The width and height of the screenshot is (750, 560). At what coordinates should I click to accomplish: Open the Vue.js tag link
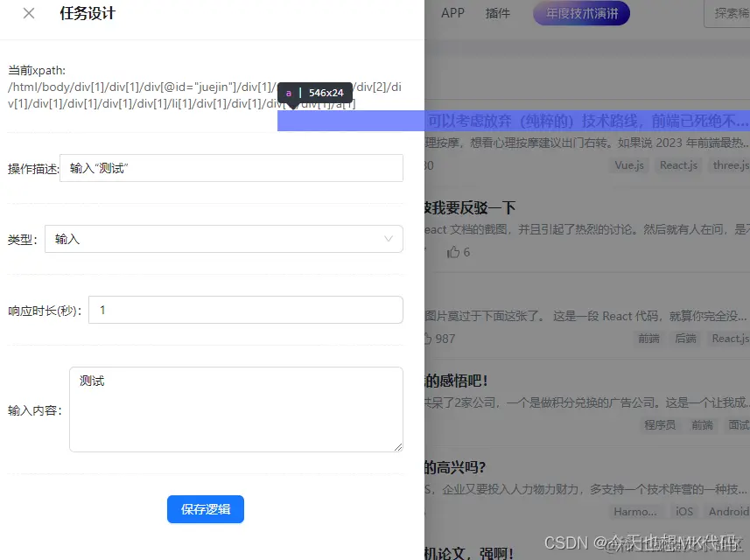pyautogui.click(x=628, y=164)
